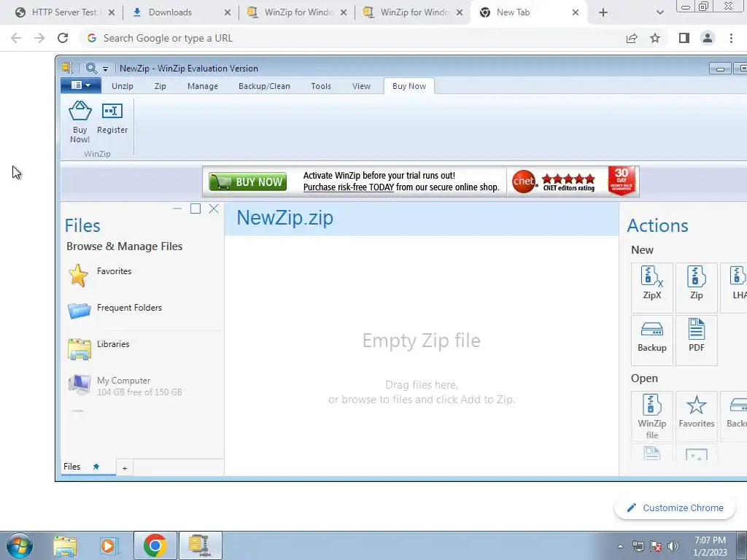Image resolution: width=747 pixels, height=560 pixels.
Task: Open Favorites in the Actions pane
Action: point(696,416)
